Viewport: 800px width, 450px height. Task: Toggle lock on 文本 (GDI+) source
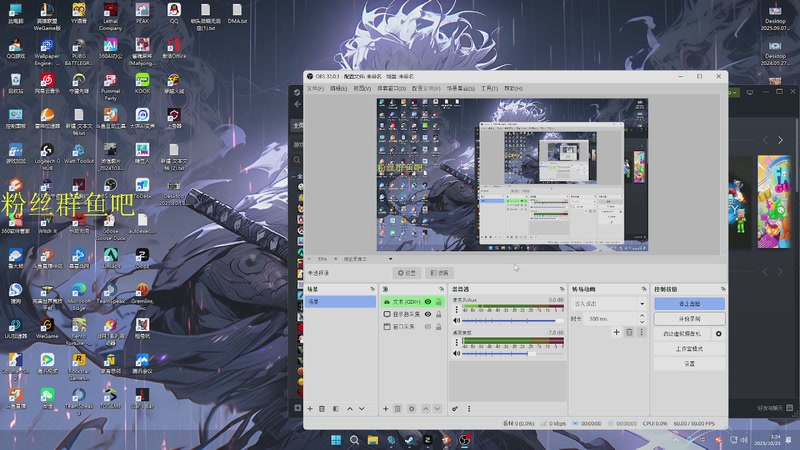click(x=438, y=302)
